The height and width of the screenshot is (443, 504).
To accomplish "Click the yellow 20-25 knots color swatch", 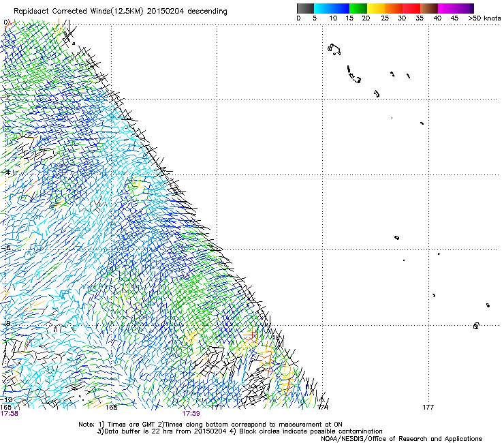I will tap(376, 8).
